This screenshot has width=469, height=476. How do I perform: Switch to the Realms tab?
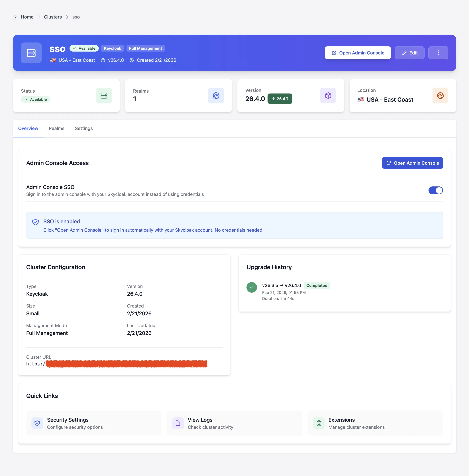tap(56, 128)
